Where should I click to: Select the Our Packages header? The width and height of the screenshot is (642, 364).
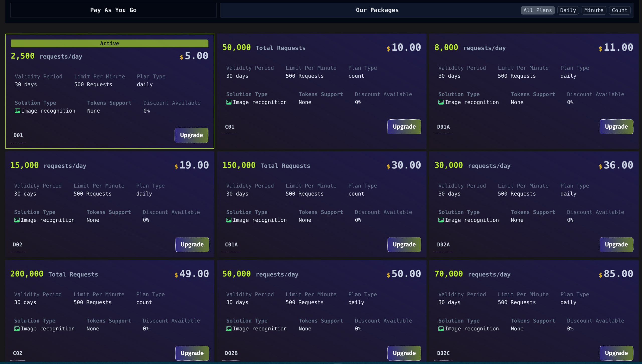pos(377,10)
